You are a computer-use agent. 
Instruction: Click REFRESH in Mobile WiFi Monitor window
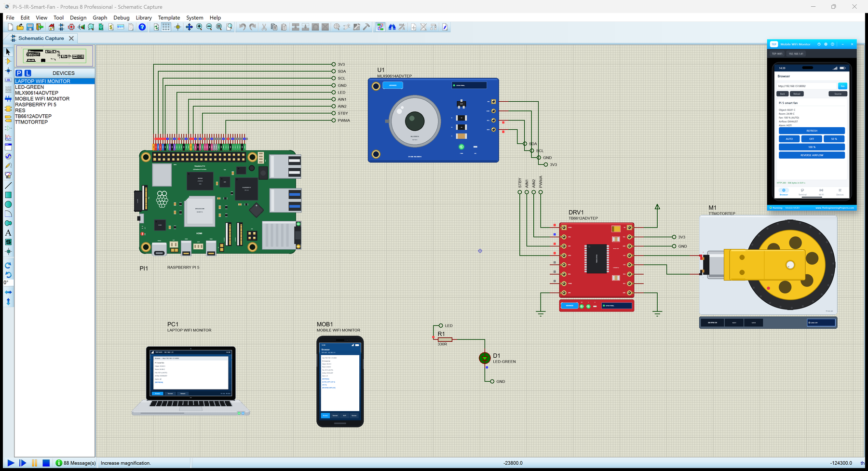tap(812, 131)
